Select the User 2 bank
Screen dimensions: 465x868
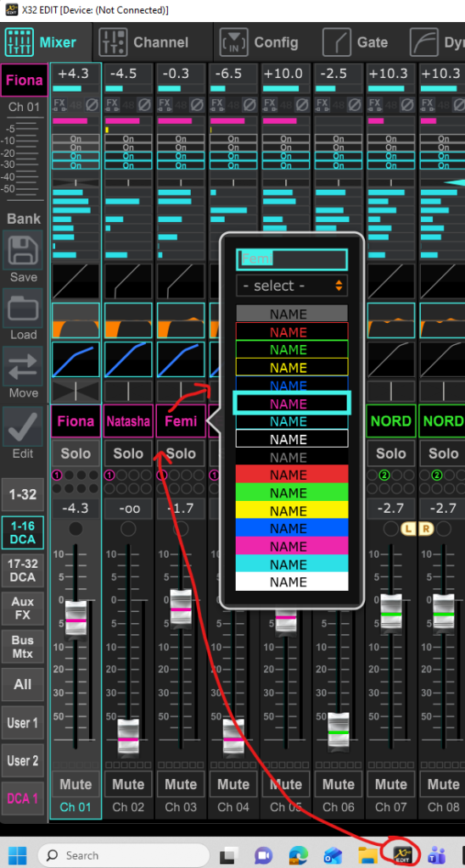pyautogui.click(x=23, y=760)
